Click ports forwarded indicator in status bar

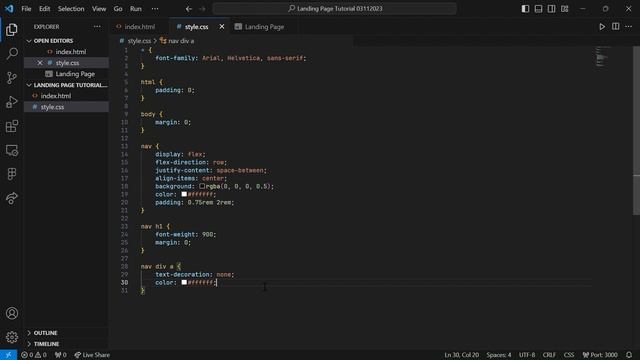click(x=60, y=355)
